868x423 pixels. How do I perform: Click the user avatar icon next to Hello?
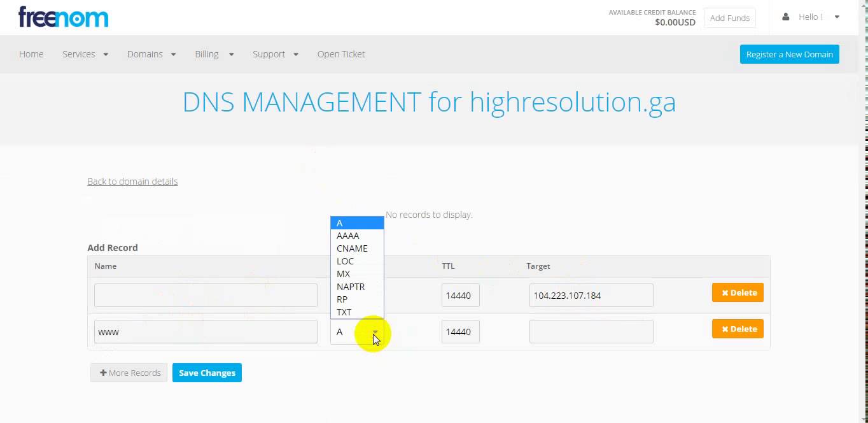coord(786,17)
